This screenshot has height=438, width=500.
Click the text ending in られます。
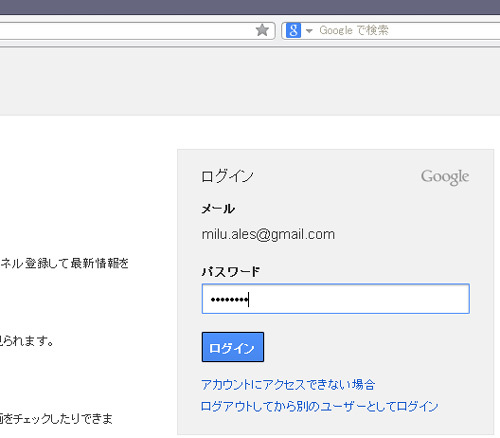[x=27, y=341]
